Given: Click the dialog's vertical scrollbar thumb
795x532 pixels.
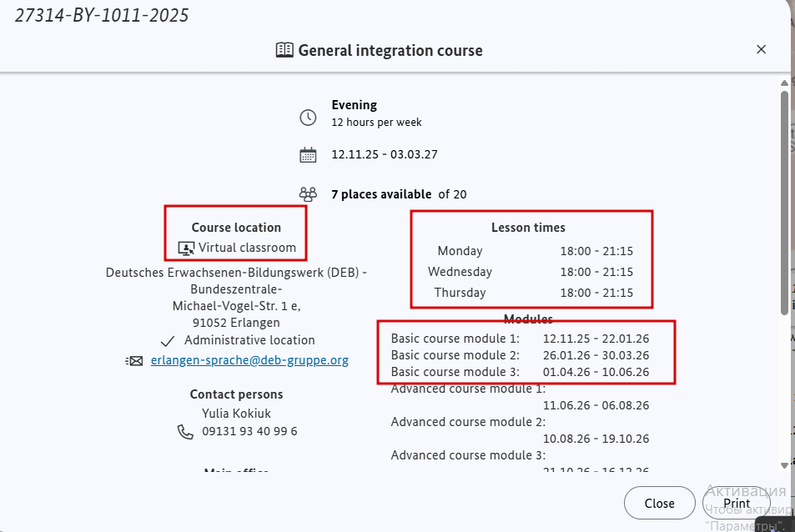Looking at the screenshot, I should tap(784, 200).
